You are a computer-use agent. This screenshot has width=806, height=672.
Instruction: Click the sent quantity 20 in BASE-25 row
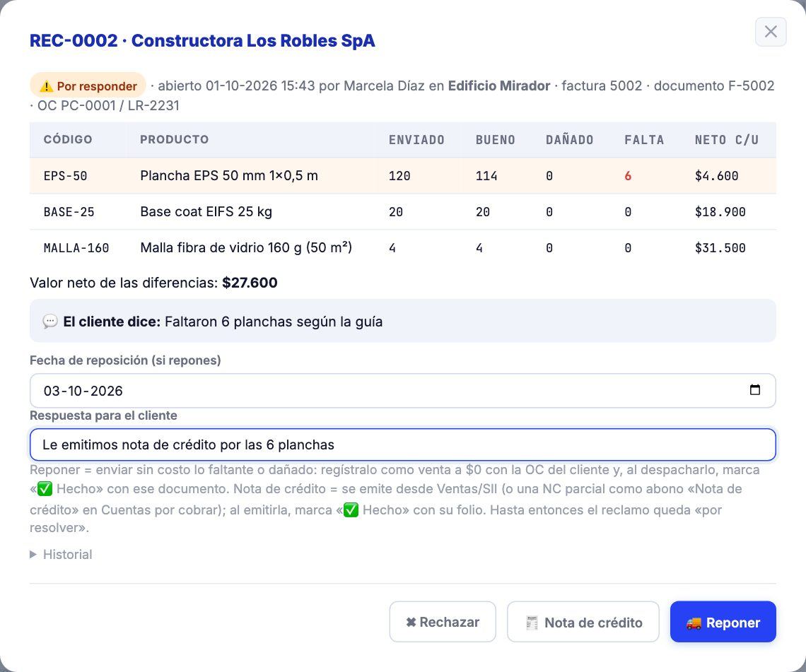tap(396, 212)
